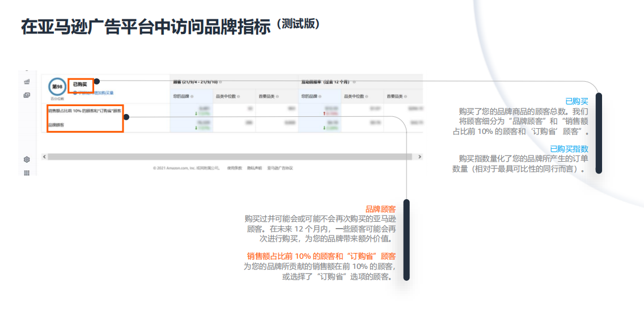Open the 隐私声明 footer link
This screenshot has width=644, height=316.
pos(254,168)
